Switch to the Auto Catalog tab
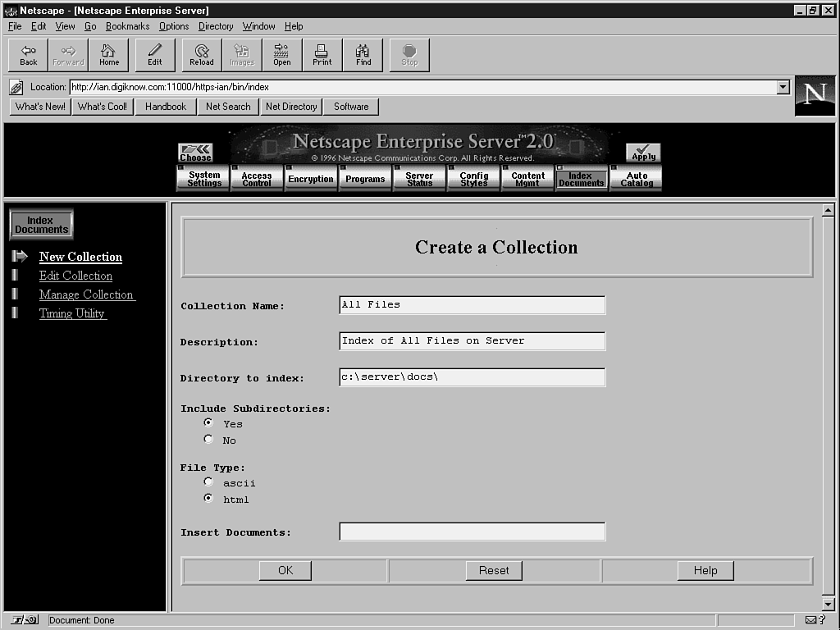 click(x=637, y=178)
